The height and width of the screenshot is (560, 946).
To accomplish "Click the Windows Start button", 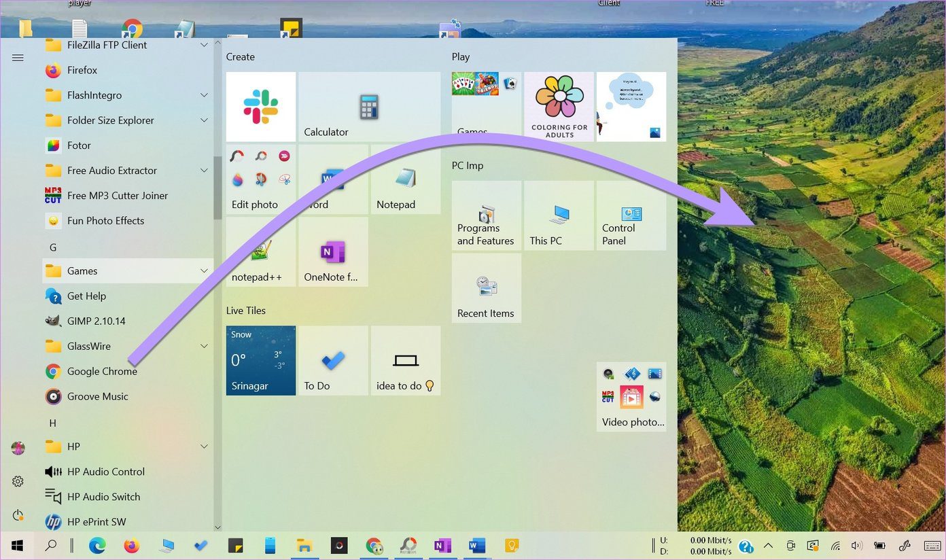I will pyautogui.click(x=17, y=546).
